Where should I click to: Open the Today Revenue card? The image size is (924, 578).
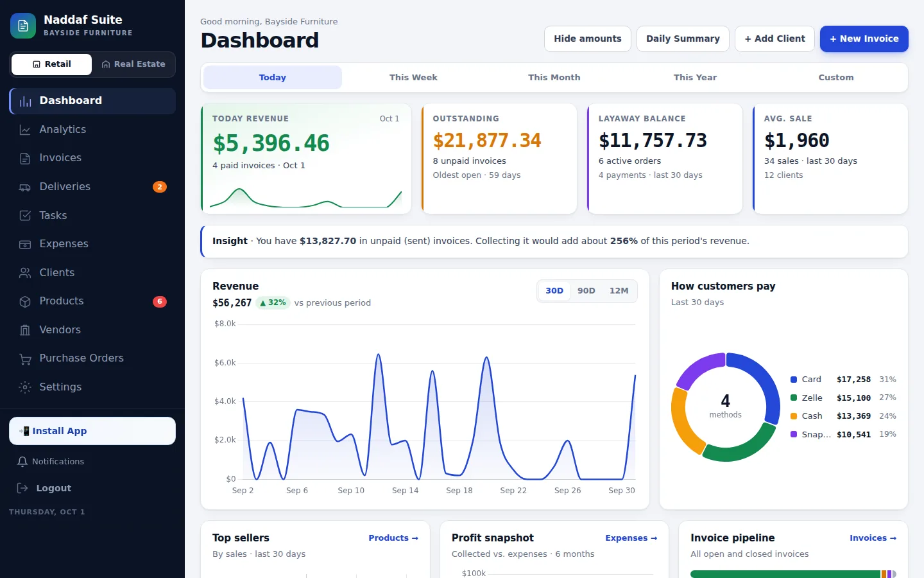306,159
